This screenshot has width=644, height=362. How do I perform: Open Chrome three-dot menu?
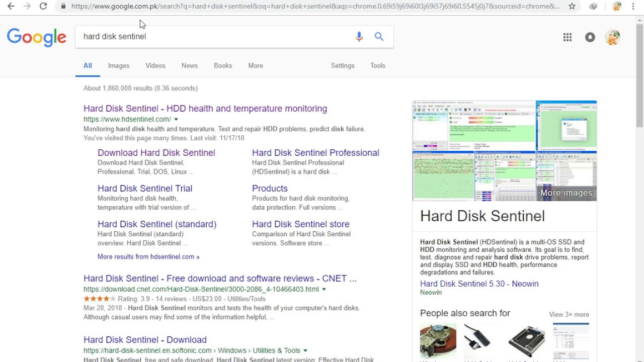[633, 6]
